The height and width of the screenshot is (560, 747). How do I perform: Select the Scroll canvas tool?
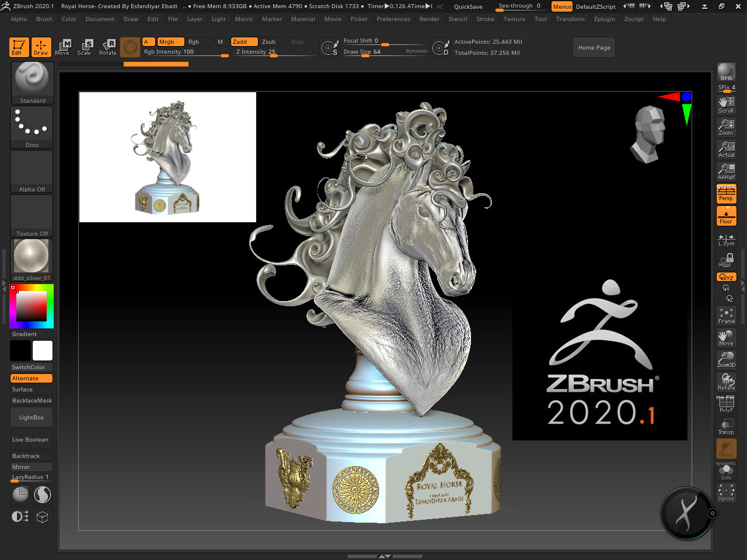pos(726,105)
